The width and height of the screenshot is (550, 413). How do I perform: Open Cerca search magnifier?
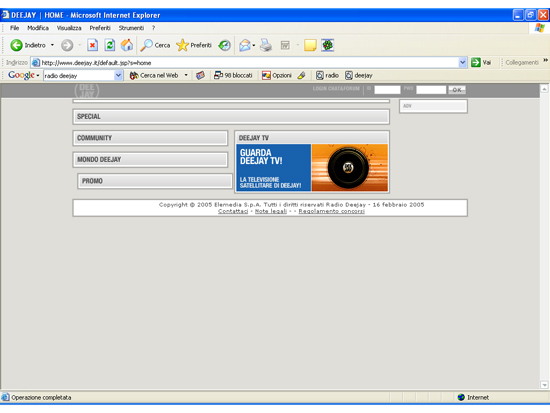pyautogui.click(x=155, y=45)
